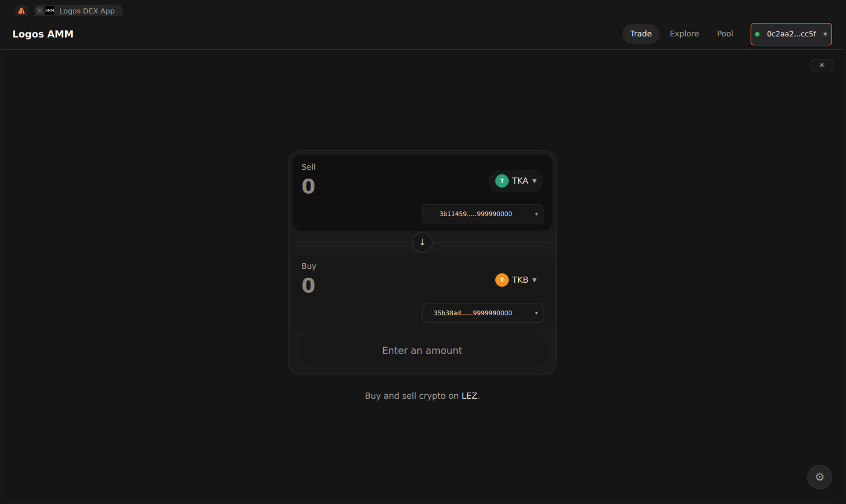Expand the 35b38ad account dropdown
The width and height of the screenshot is (846, 504).
click(x=483, y=313)
